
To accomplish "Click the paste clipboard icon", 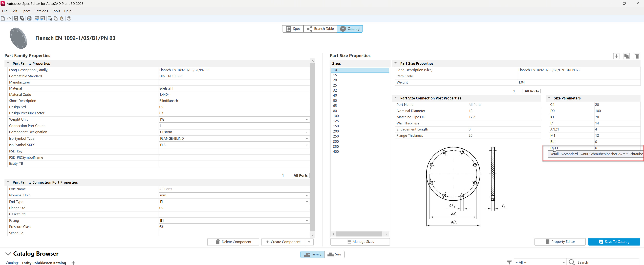I will coord(62,18).
